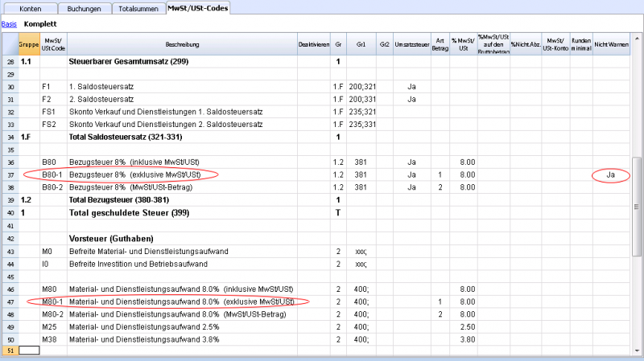Select cell 'Total geschuldete Steuer (399)'

tap(183, 213)
